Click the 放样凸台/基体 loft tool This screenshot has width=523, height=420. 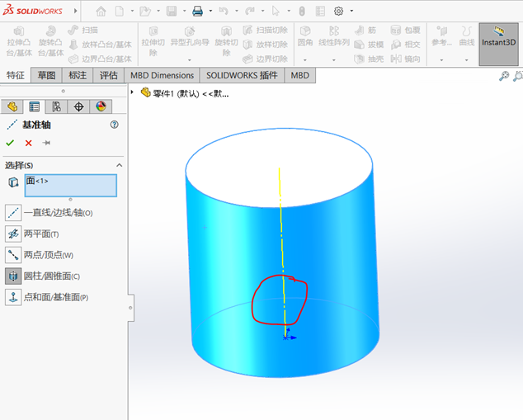pyautogui.click(x=100, y=45)
